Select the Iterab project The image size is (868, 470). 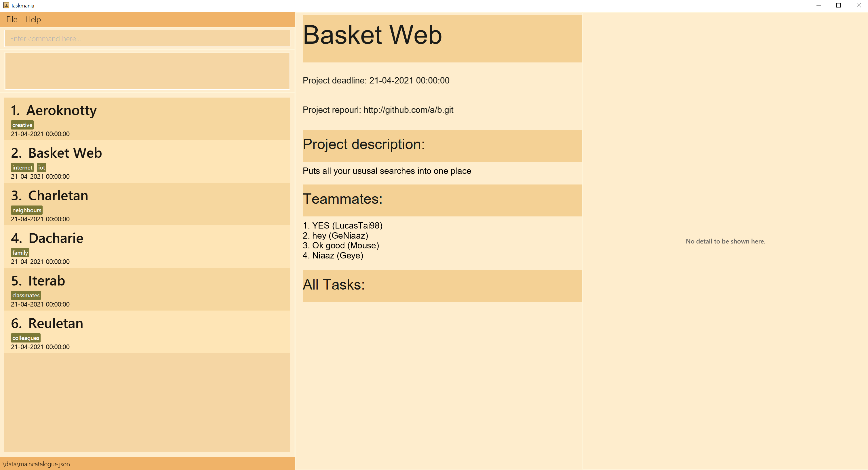click(147, 290)
